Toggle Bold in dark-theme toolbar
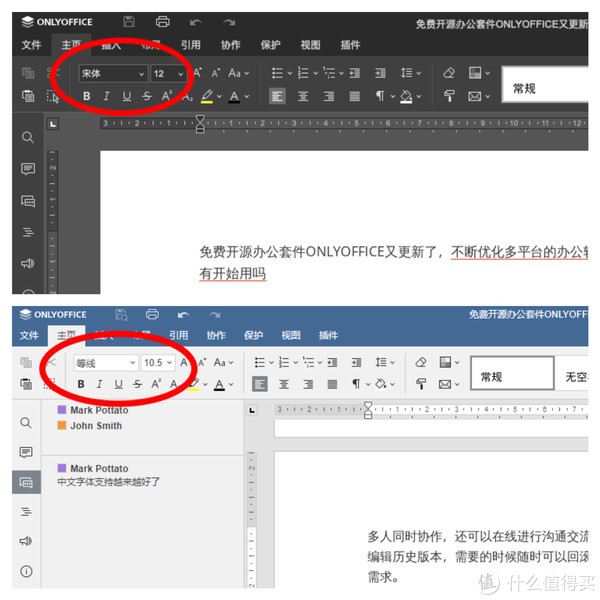Screen dimensions: 600x600 (87, 96)
